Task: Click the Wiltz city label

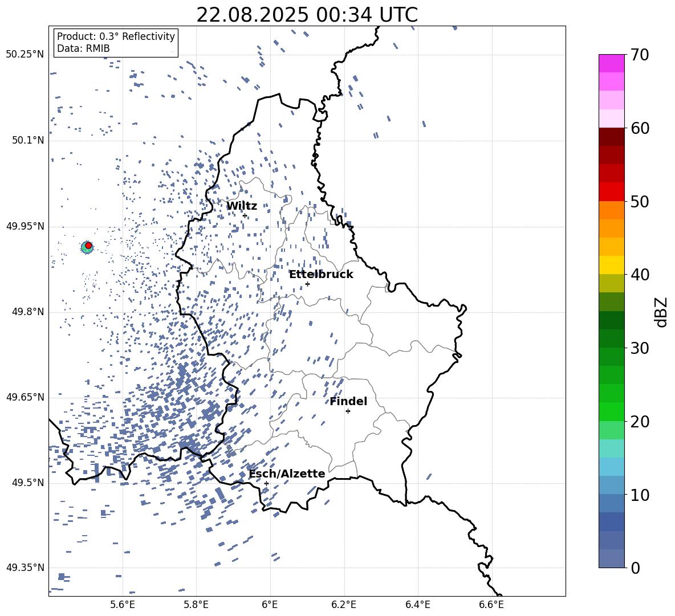Action: pyautogui.click(x=242, y=206)
